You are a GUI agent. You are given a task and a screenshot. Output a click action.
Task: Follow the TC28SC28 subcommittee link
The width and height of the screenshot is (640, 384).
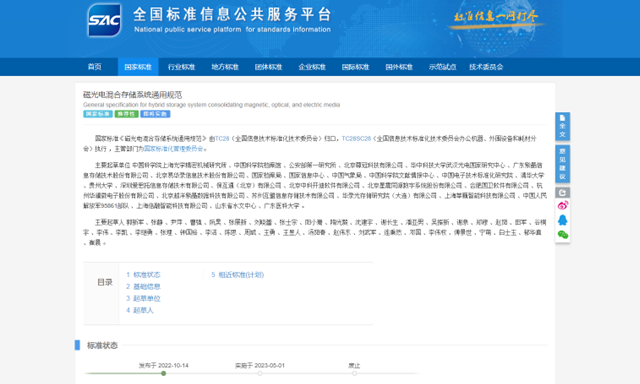(x=356, y=139)
